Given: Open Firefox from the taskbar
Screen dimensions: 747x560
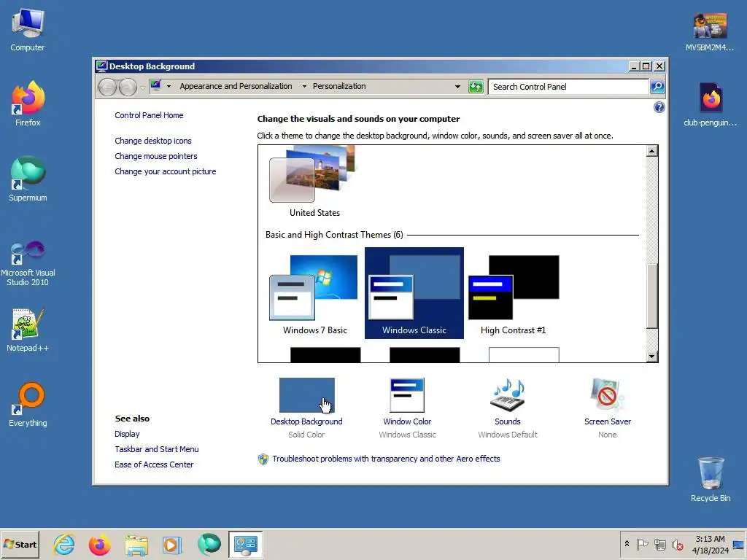Looking at the screenshot, I should [99, 544].
